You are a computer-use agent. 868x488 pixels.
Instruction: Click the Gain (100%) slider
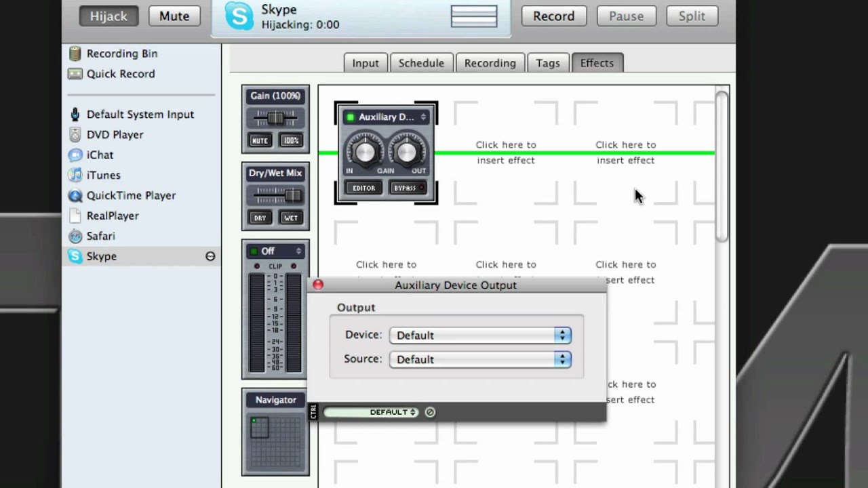point(275,119)
